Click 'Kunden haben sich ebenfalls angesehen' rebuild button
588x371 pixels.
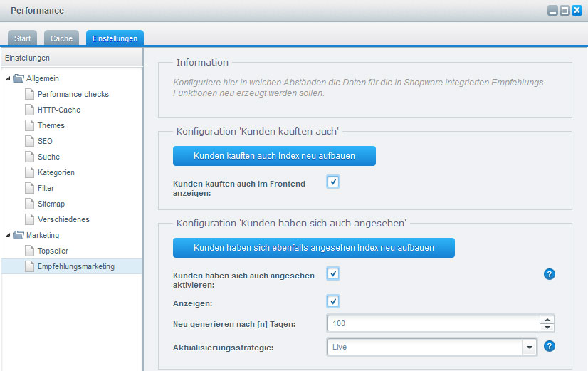(x=313, y=248)
